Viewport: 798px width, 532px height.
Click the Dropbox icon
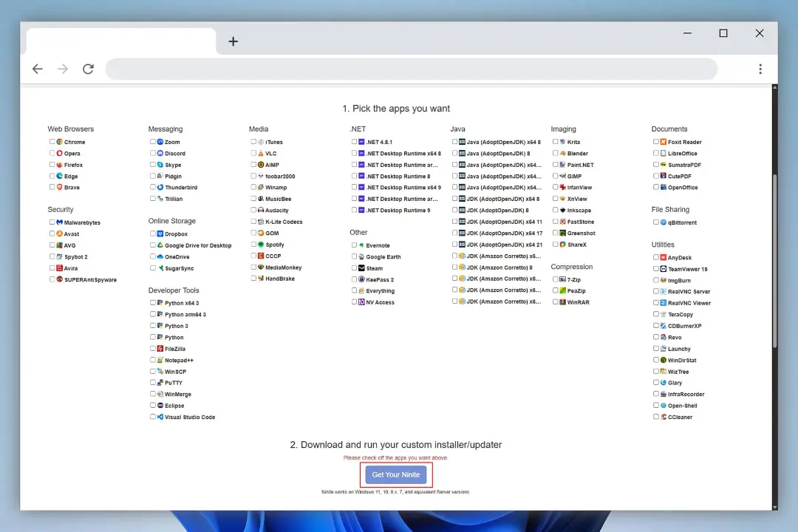(x=160, y=233)
